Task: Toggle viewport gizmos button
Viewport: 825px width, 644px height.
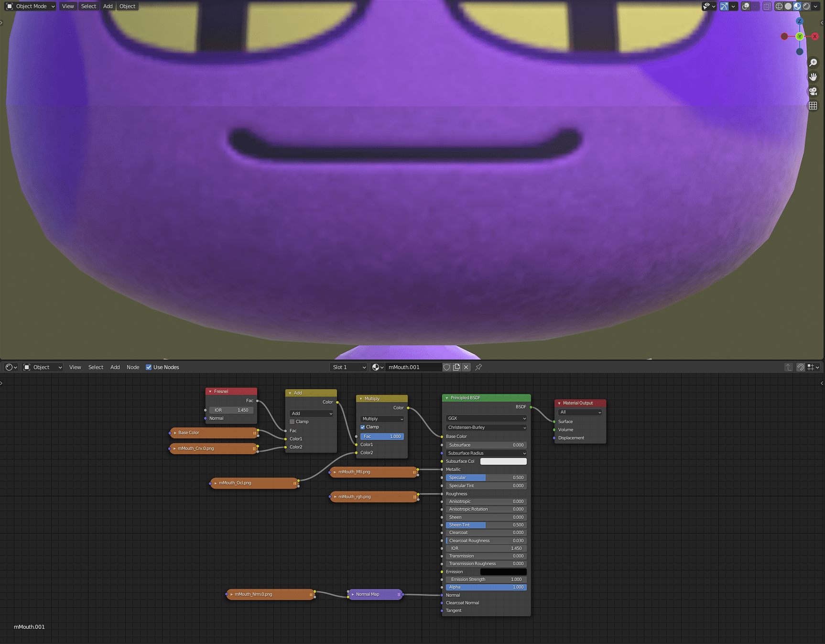Action: tap(724, 6)
